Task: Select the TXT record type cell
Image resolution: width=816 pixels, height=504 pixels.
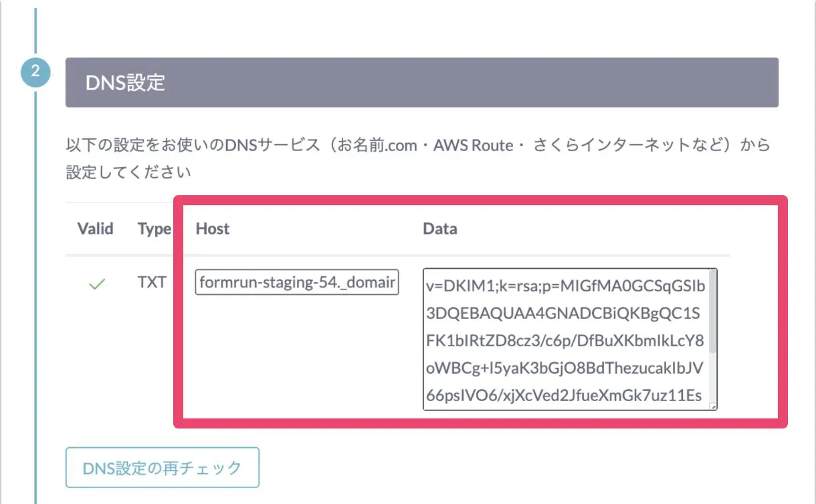Action: coord(152,282)
